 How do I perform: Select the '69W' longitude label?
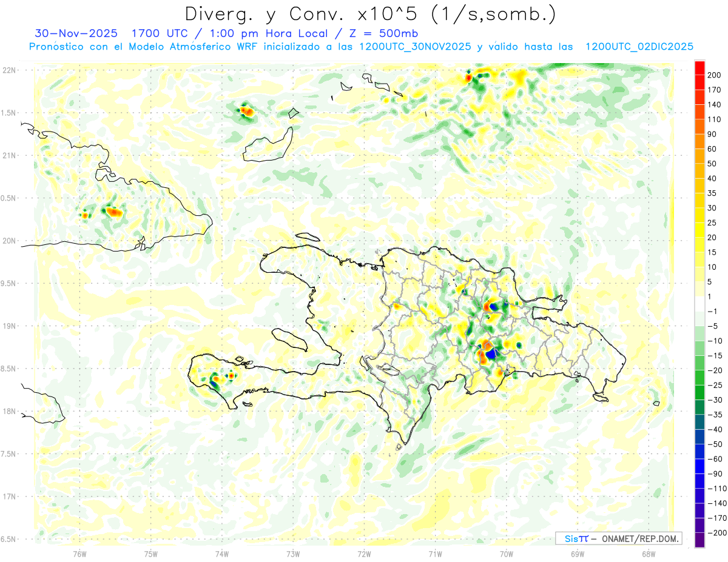[578, 554]
